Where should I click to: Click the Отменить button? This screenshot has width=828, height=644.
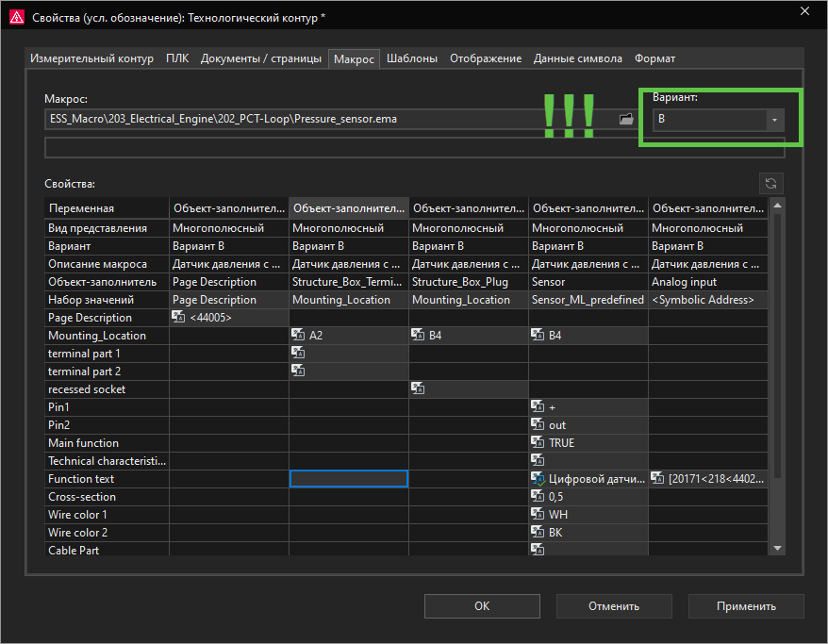[614, 606]
